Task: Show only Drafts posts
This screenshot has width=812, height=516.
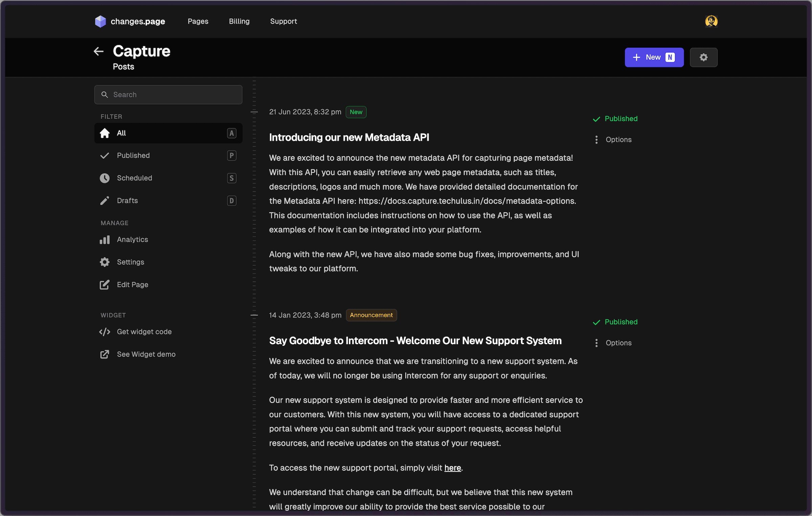Action: coord(127,200)
